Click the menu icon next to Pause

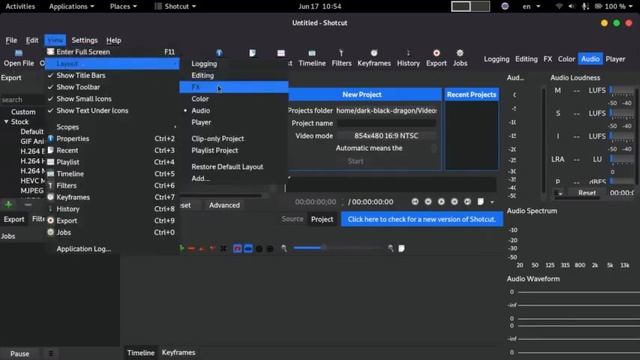click(51, 353)
